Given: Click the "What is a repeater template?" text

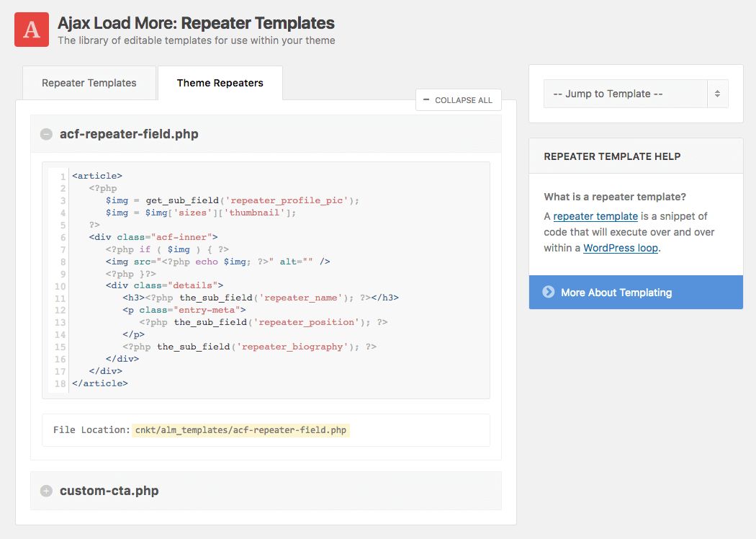Looking at the screenshot, I should pos(615,197).
